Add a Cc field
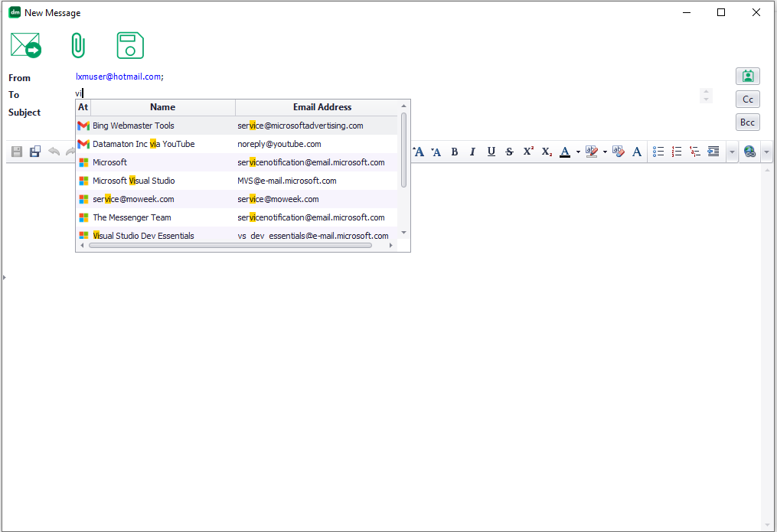 [747, 99]
